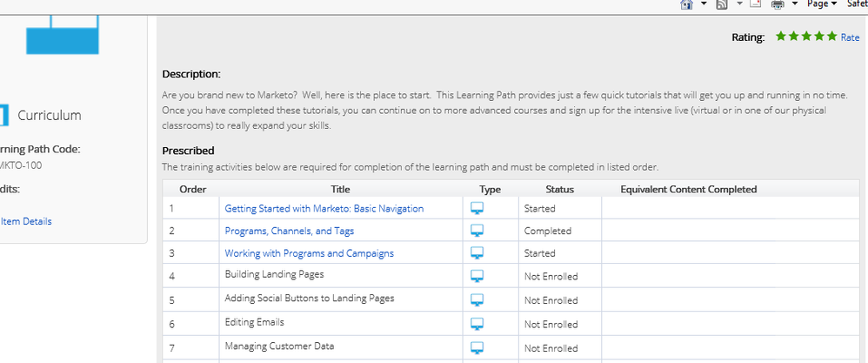Click type icon for Programs, Channels, and Tags
The image size is (868, 363).
click(477, 231)
